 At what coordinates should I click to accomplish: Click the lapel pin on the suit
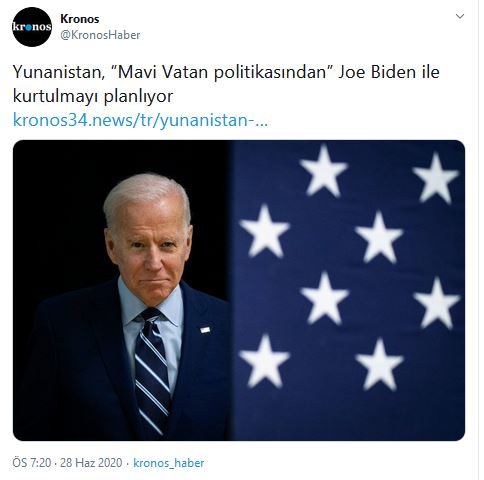(x=205, y=330)
